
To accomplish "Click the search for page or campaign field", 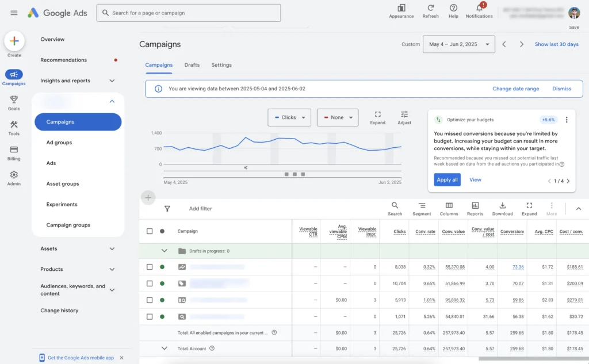I will [189, 13].
